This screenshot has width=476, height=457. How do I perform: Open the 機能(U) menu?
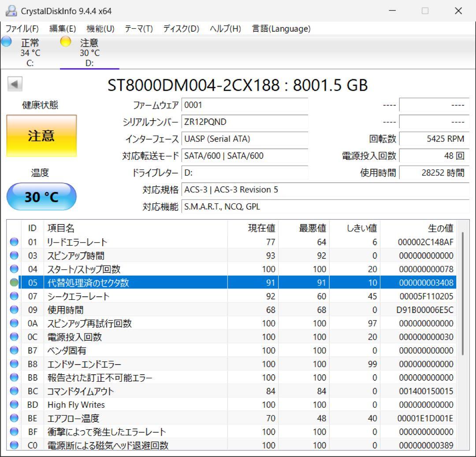click(100, 29)
